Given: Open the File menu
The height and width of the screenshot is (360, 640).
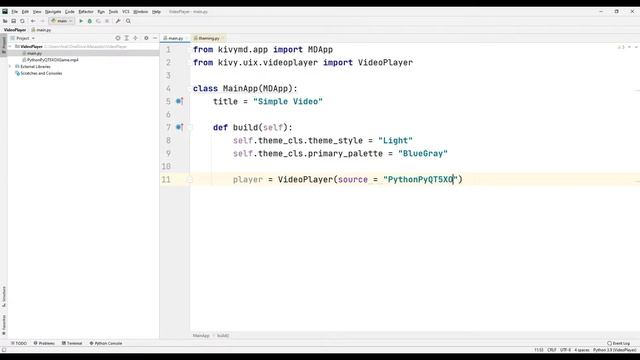Looking at the screenshot, I should click(15, 12).
